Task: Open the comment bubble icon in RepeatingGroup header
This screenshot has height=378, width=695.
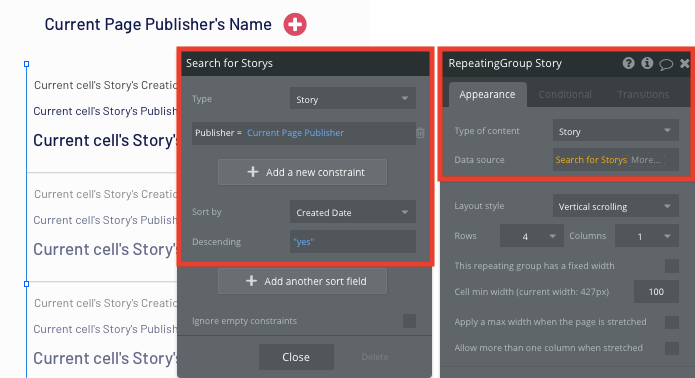Action: (666, 64)
